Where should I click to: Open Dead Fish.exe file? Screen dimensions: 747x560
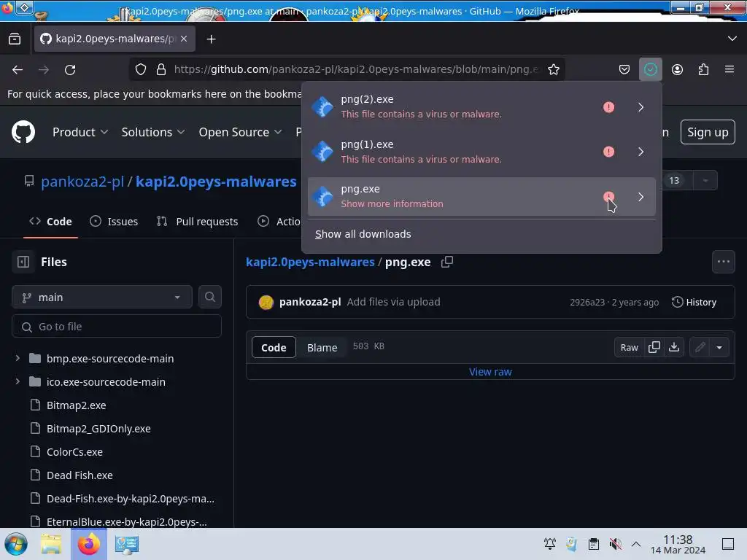[x=80, y=475]
